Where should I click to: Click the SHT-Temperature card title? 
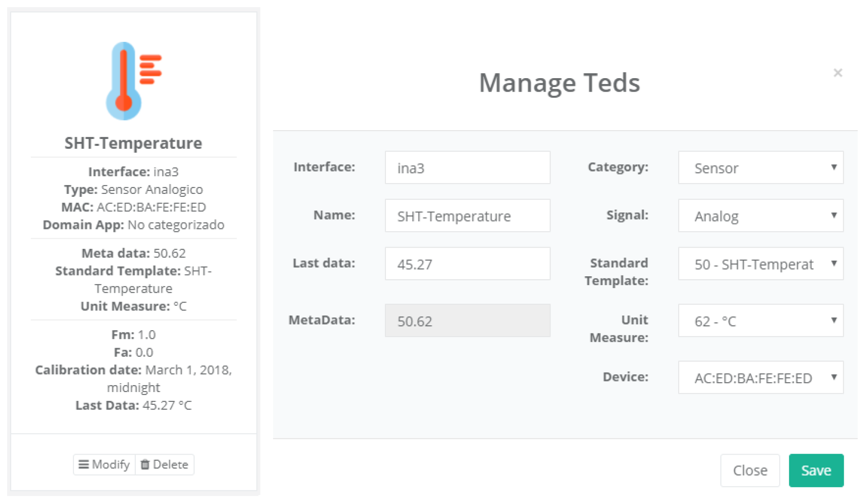coord(133,143)
